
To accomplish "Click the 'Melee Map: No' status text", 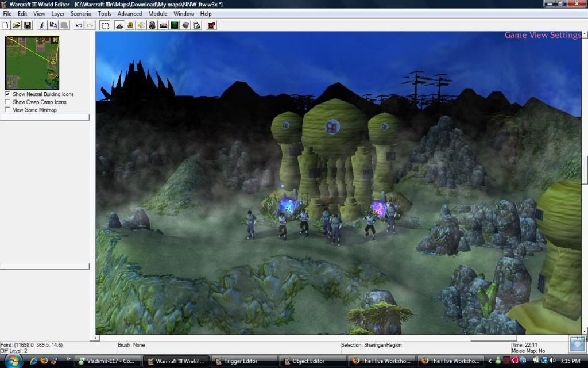I will click(528, 351).
